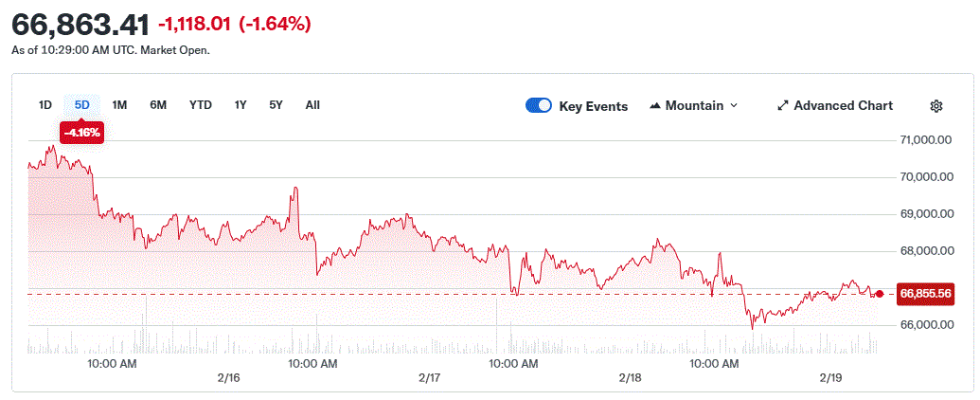Show the YTD time range
Screen dimensions: 980x400
pyautogui.click(x=200, y=105)
